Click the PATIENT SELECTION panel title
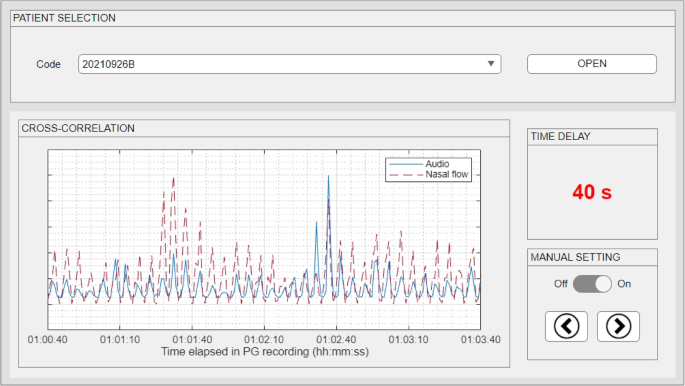Screen dimensions: 685x386 tap(64, 18)
